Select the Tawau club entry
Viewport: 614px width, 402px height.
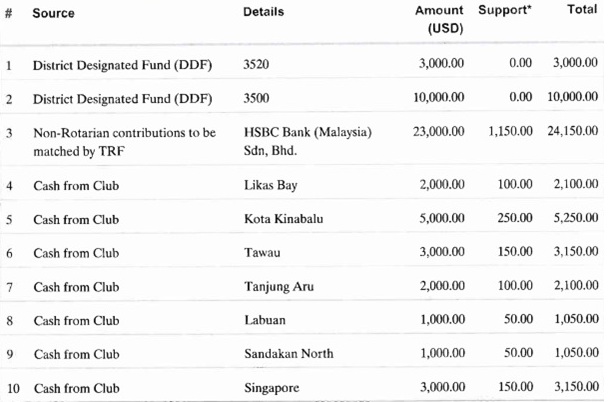tap(262, 253)
